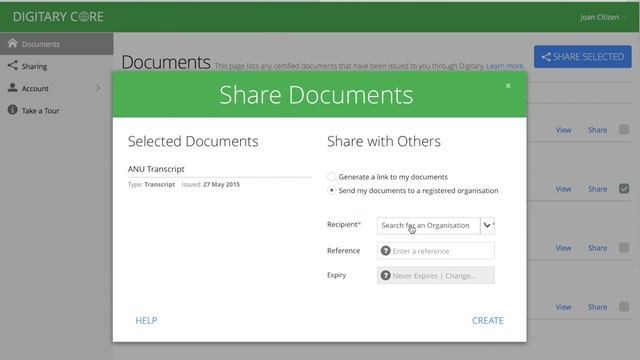Tick the first document row checkbox
The height and width of the screenshot is (360, 640).
click(x=624, y=130)
